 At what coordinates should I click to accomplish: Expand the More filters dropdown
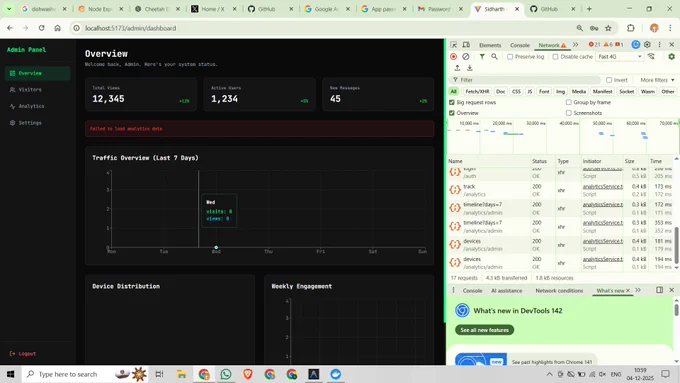tap(657, 80)
